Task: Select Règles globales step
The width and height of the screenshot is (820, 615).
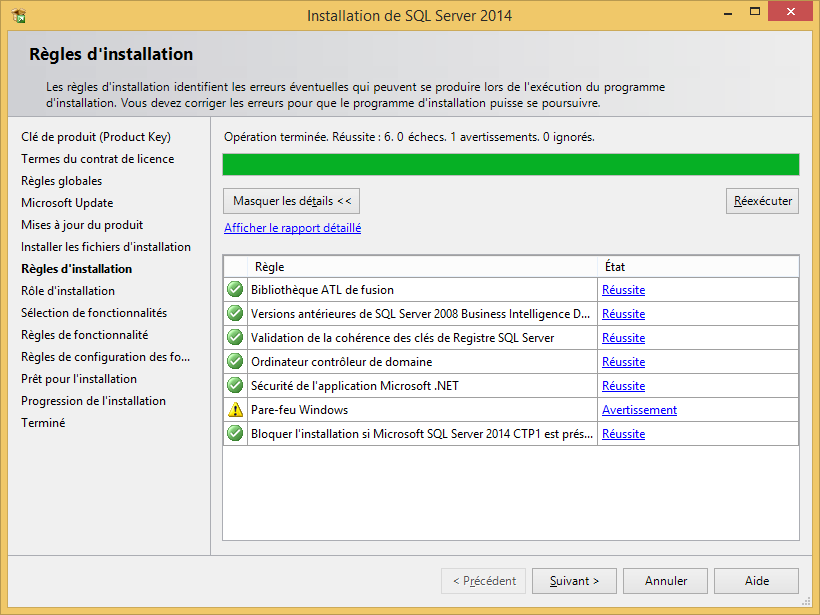Action: click(62, 181)
